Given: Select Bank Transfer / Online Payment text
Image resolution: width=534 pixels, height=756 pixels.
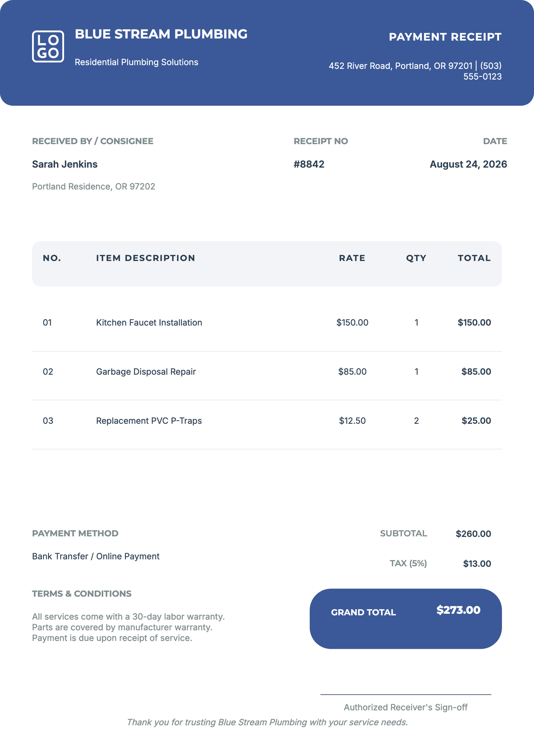Looking at the screenshot, I should pyautogui.click(x=96, y=556).
